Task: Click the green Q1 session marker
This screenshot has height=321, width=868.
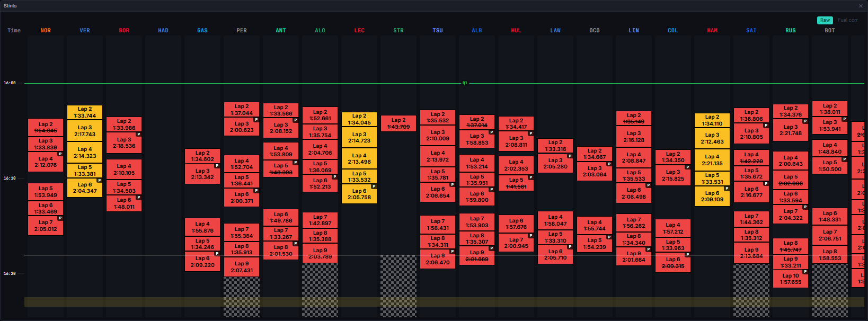Action: click(465, 83)
